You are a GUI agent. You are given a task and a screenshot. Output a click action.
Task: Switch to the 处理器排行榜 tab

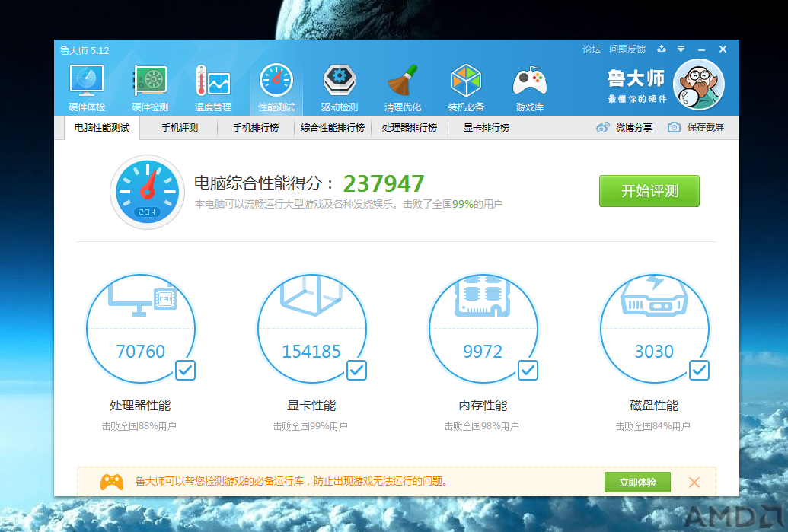[x=410, y=128]
